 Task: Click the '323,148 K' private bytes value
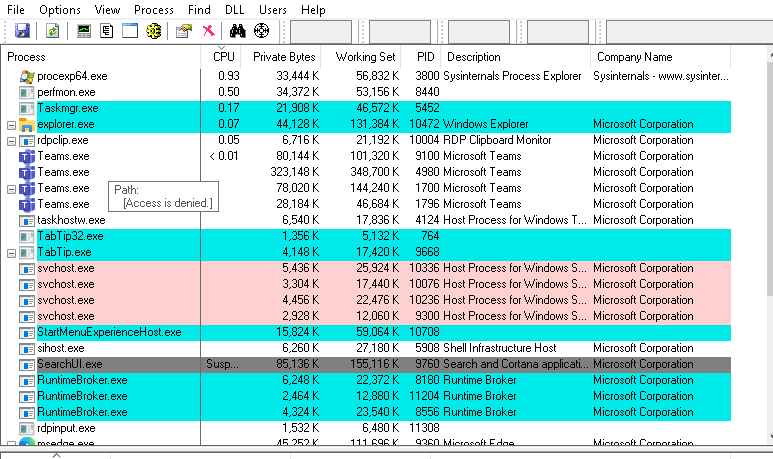click(295, 172)
